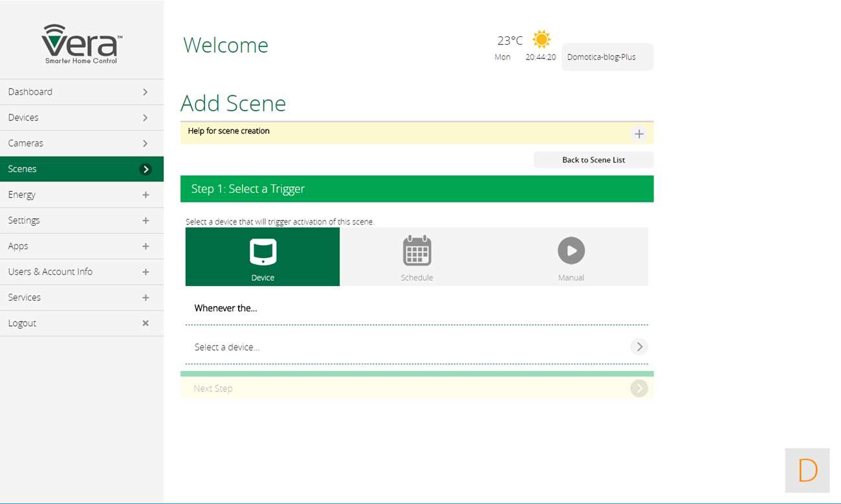841x504 pixels.
Task: Click the Next Step arrow icon
Action: 639,388
